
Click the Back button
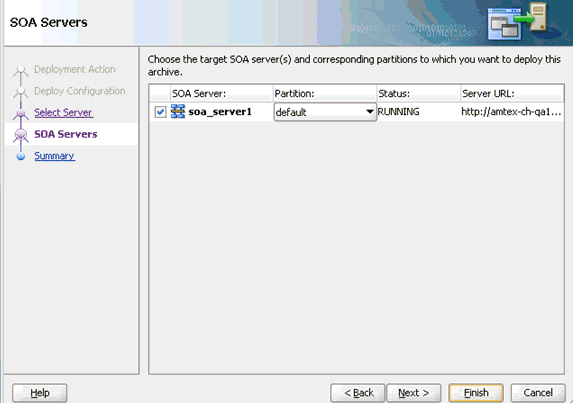pos(358,393)
